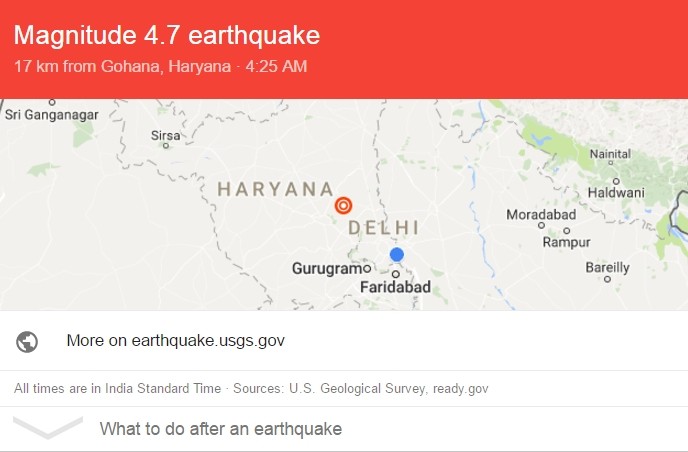Click the globe icon beside the USGS link

point(27,341)
